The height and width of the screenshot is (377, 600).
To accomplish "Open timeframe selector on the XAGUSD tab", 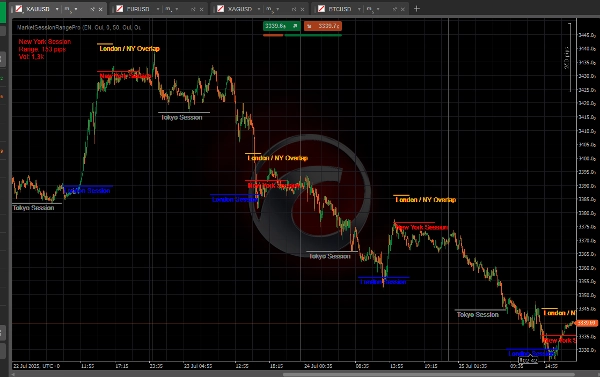I will pos(272,9).
